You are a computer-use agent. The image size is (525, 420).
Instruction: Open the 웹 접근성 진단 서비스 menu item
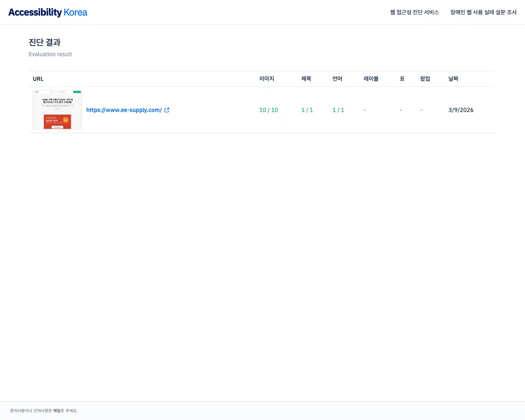414,12
